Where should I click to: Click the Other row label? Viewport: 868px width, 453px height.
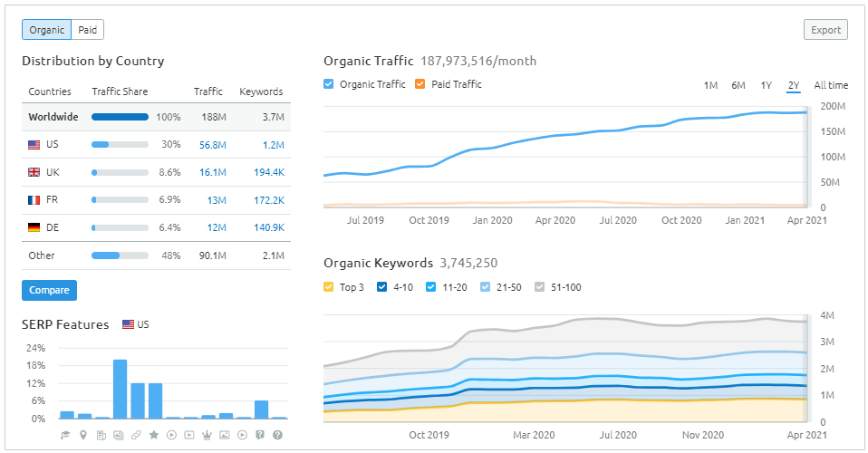point(42,255)
